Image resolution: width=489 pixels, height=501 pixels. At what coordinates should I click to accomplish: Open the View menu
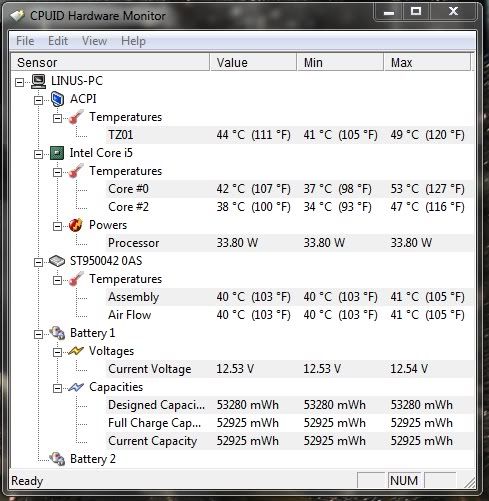94,41
